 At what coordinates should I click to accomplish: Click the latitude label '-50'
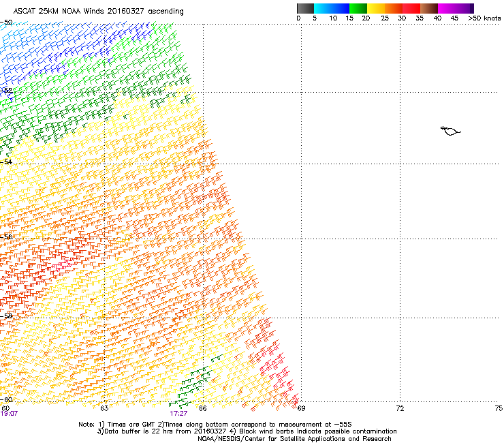tap(6, 22)
